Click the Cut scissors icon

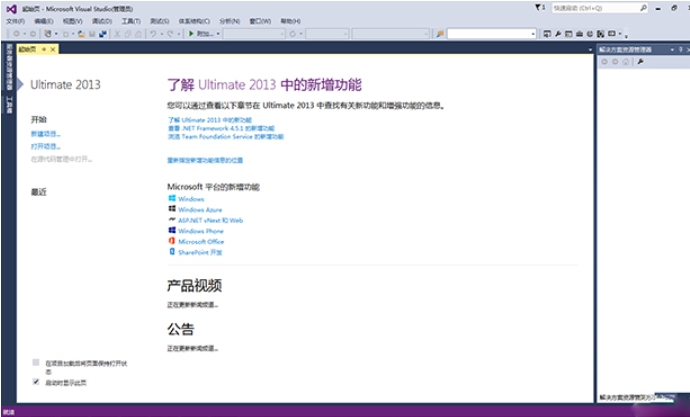pyautogui.click(x=117, y=34)
